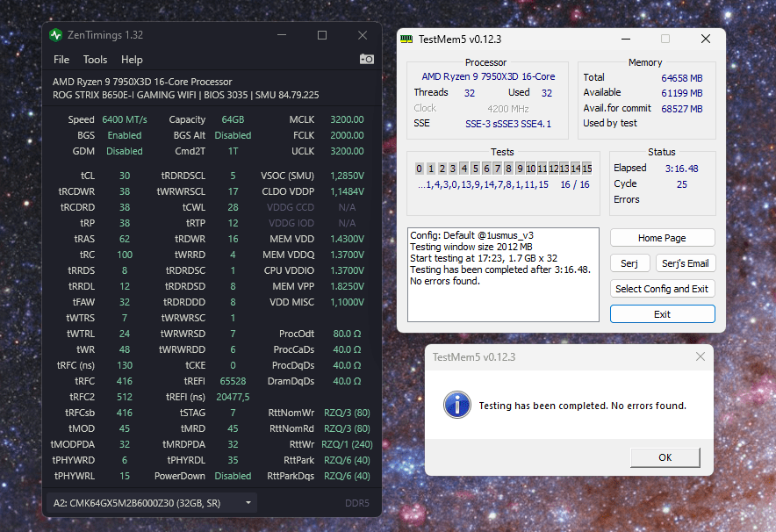
Task: Click the ROG STRIX B650E-I motherboard info line
Action: click(x=185, y=95)
